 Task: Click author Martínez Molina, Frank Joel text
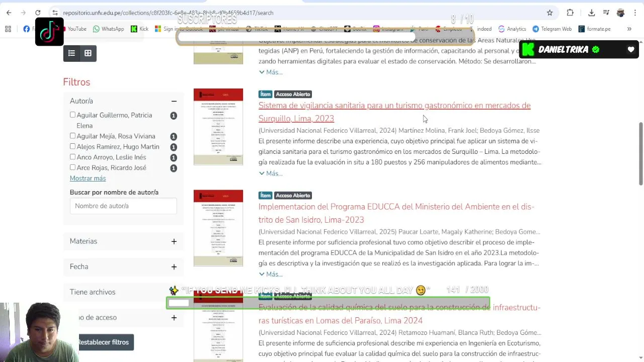[x=437, y=131]
